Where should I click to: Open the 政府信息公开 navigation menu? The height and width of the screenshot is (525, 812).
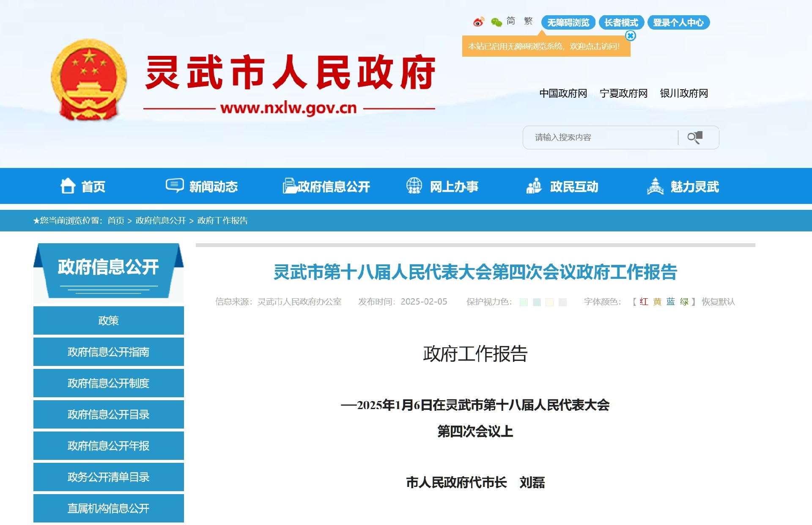326,186
